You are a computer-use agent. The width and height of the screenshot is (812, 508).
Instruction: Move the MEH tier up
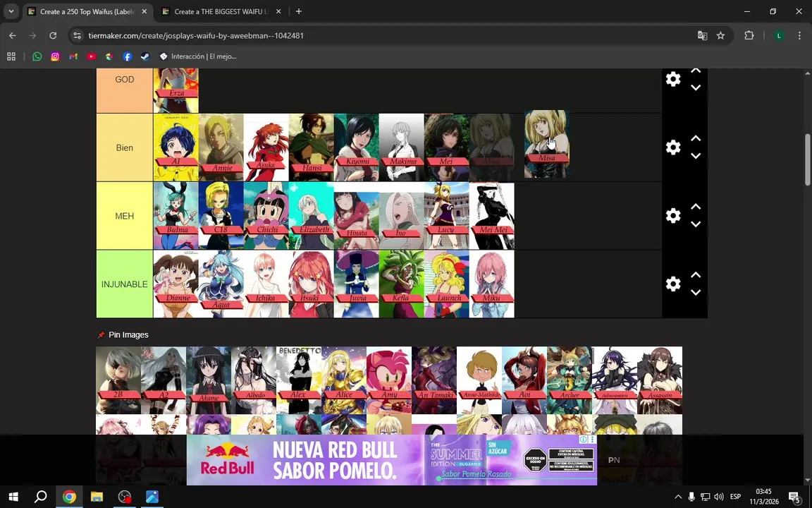696,207
